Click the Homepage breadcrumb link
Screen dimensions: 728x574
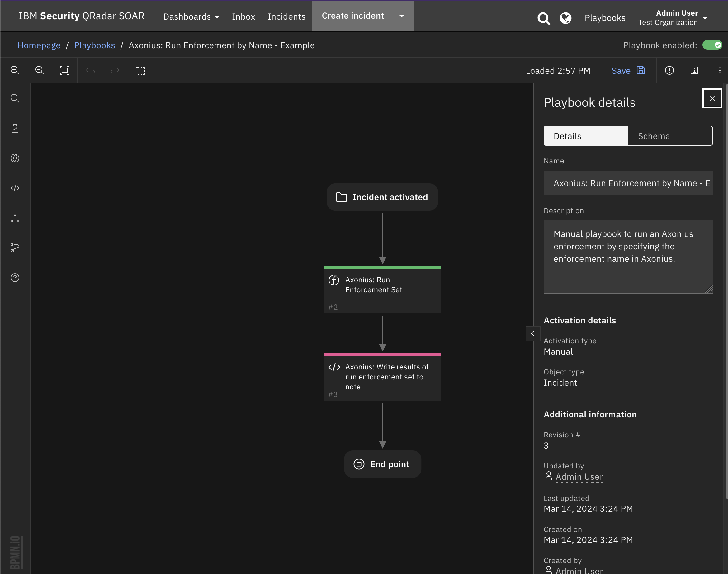39,44
